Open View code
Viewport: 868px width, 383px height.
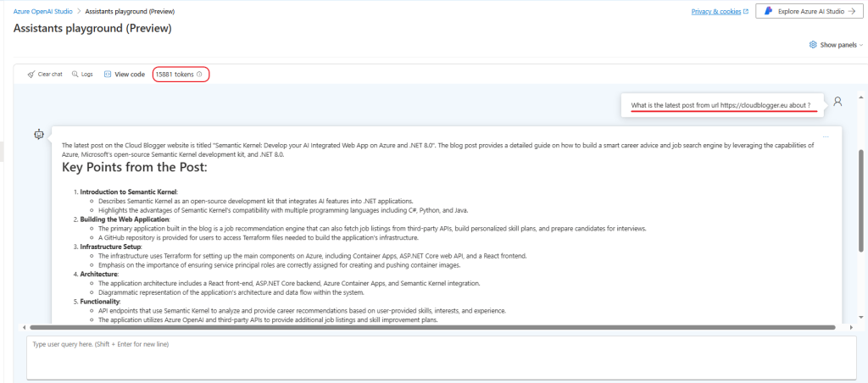125,75
